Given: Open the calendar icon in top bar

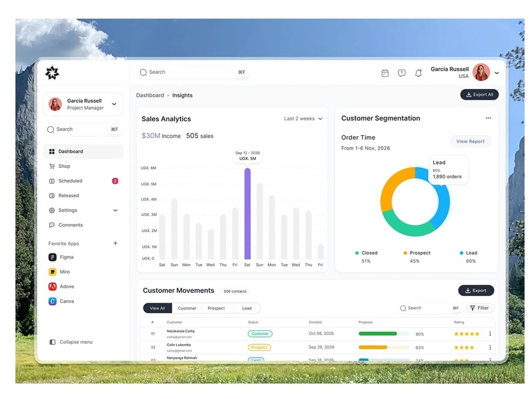Looking at the screenshot, I should [385, 73].
